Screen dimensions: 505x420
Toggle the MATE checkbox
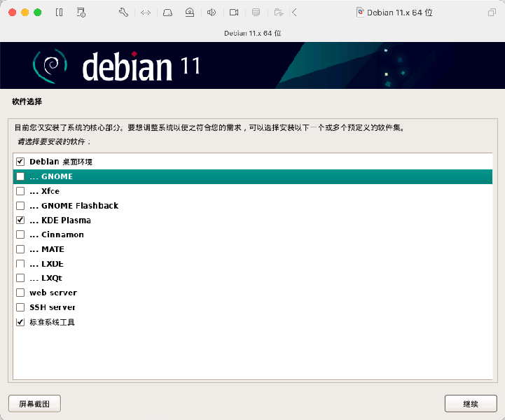[20, 249]
